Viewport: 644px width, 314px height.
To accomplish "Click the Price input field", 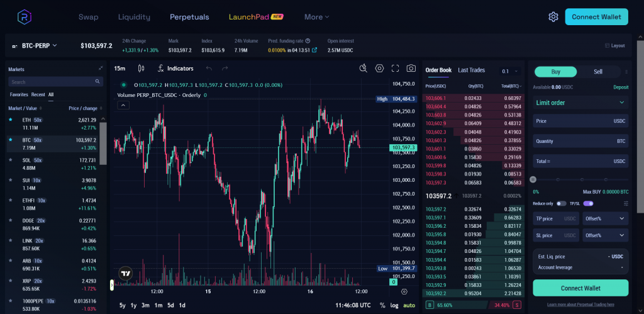I will 580,121.
